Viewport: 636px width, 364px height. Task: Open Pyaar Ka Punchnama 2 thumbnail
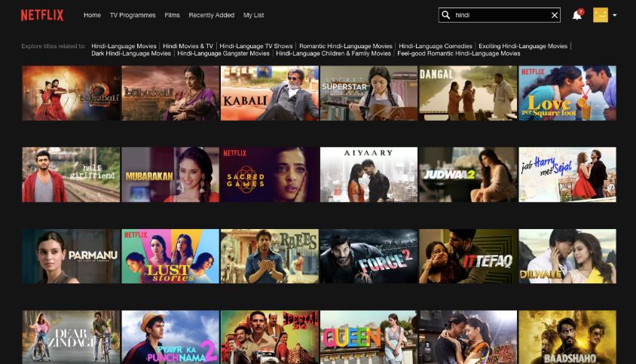click(170, 337)
